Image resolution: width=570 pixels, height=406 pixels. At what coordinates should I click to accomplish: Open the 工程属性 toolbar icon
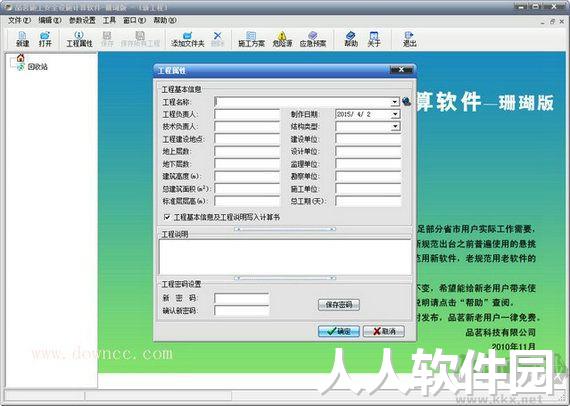point(79,39)
